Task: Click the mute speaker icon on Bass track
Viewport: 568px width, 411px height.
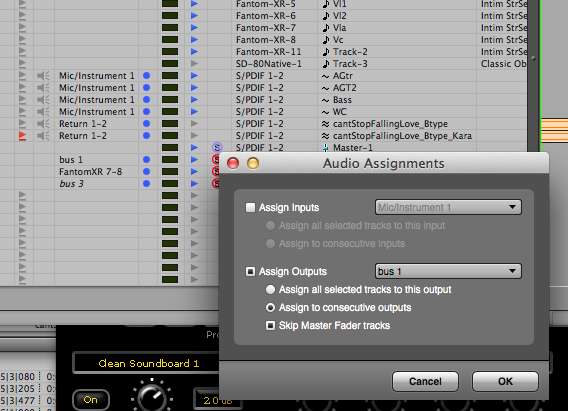Action: coord(43,100)
